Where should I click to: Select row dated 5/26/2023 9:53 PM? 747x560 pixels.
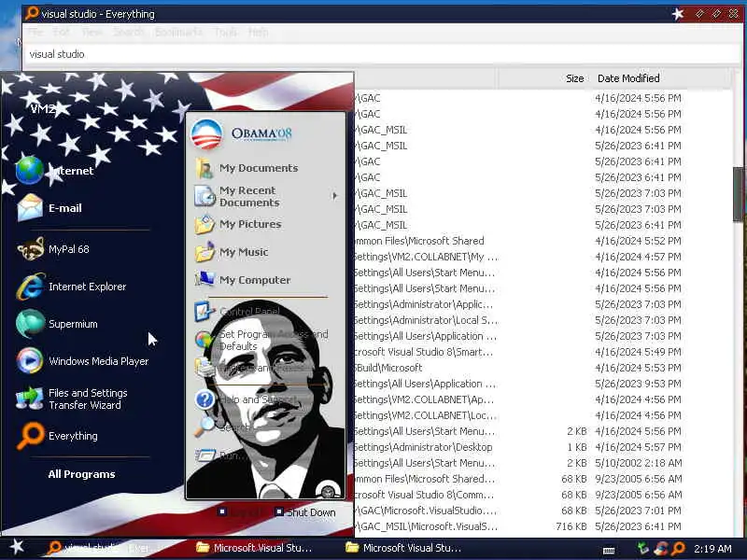[x=543, y=384]
